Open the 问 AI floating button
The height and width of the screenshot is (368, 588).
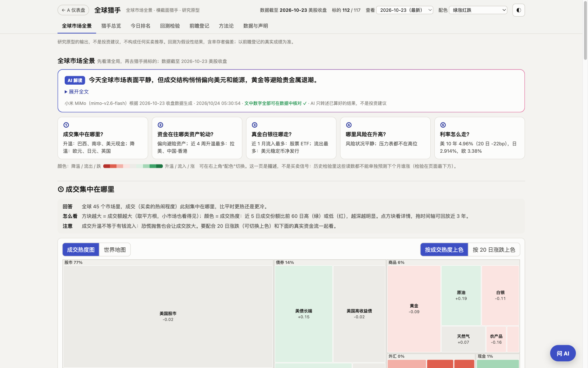tap(563, 353)
